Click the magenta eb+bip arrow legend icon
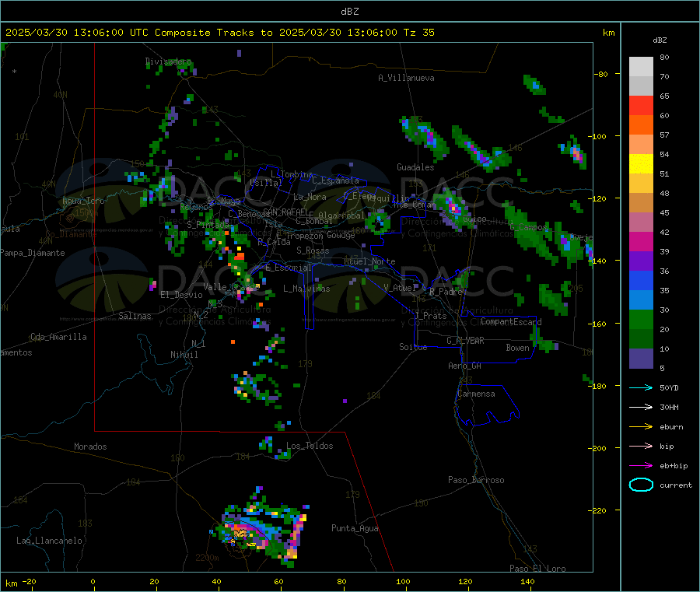700x592 pixels. pyautogui.click(x=641, y=465)
